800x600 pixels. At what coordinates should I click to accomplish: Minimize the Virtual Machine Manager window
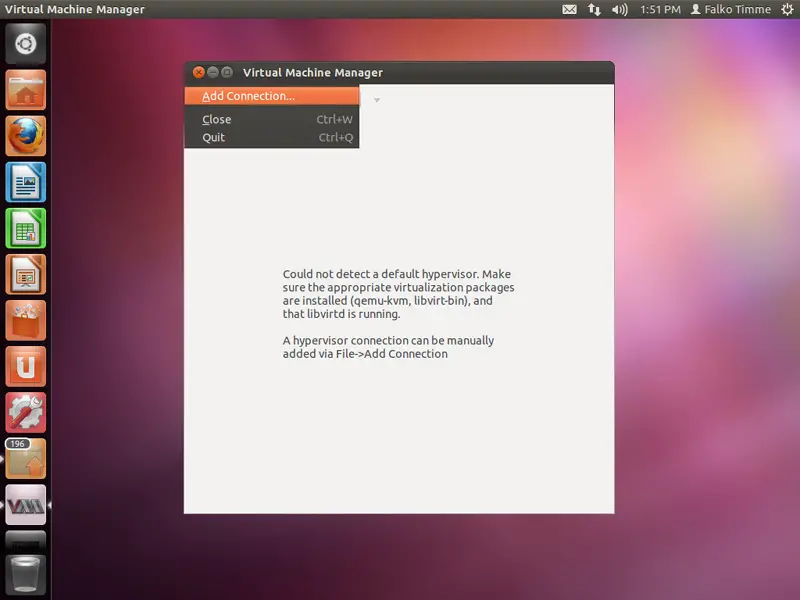pos(213,72)
